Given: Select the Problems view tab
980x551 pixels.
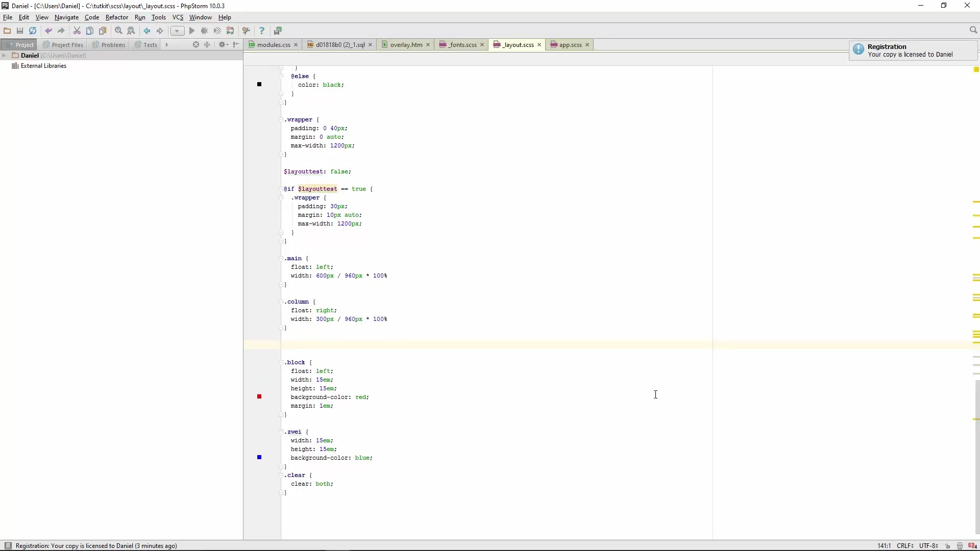Looking at the screenshot, I should pos(109,45).
